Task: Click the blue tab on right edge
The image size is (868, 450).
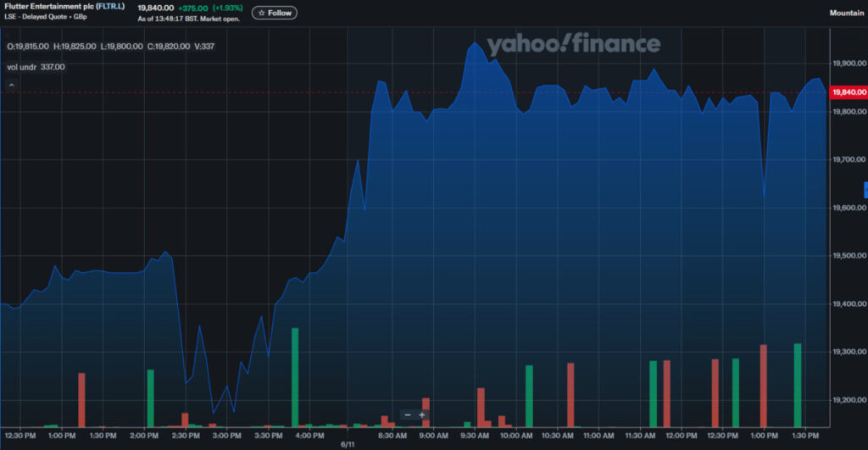Action: (865, 190)
